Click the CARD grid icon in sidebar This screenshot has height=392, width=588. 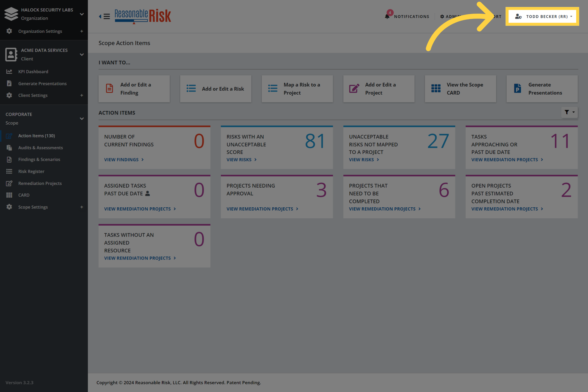click(x=9, y=195)
